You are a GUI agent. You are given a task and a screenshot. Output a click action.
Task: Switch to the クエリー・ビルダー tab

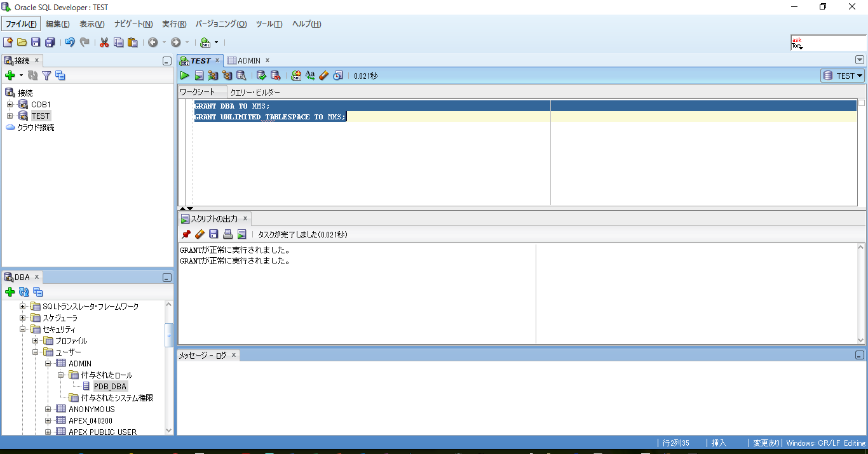click(255, 92)
